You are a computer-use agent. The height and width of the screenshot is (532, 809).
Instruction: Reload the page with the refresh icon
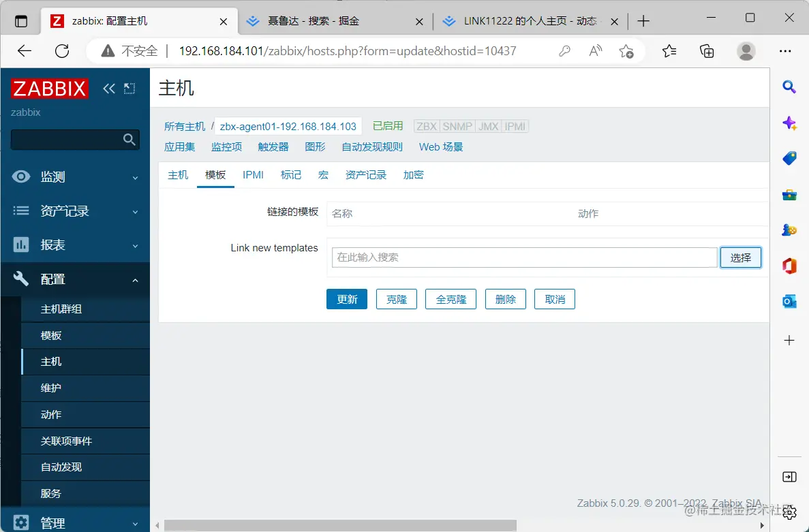tap(62, 50)
